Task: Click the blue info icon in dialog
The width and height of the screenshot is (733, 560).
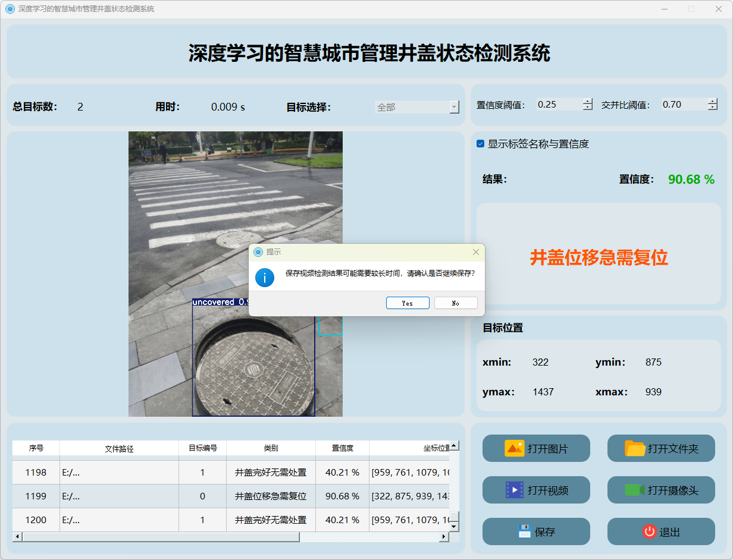Action: (x=264, y=278)
